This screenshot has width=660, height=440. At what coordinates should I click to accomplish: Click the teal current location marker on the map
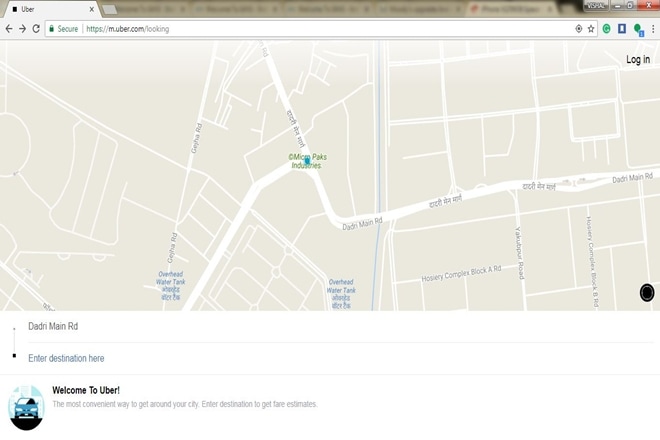307,160
